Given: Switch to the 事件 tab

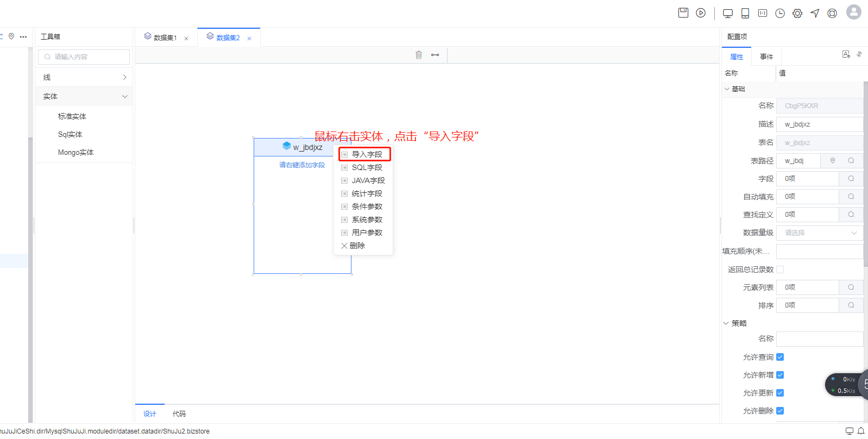Looking at the screenshot, I should tap(766, 57).
